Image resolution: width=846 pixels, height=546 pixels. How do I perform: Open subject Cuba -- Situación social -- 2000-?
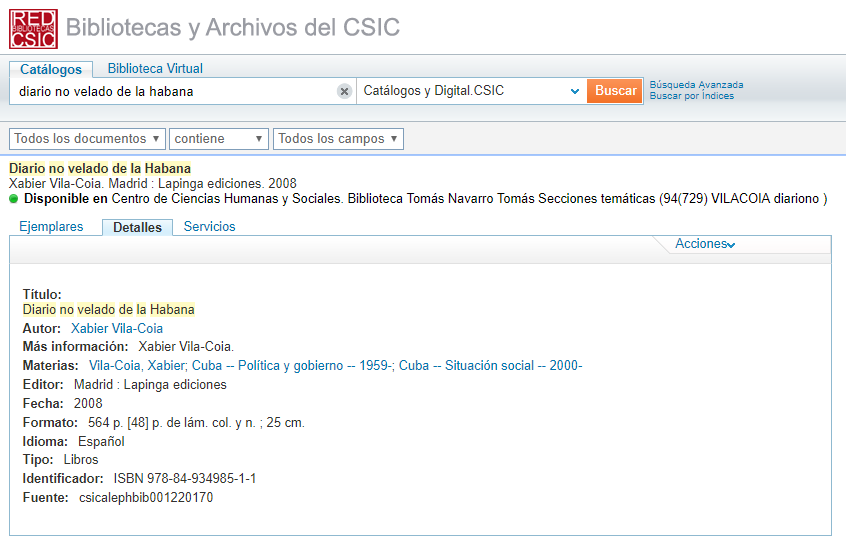[490, 366]
